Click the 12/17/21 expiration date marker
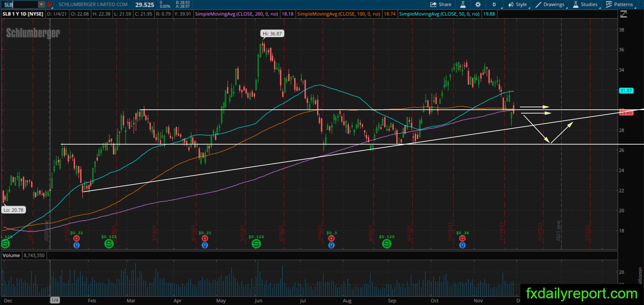The image size is (644, 305). (x=541, y=231)
